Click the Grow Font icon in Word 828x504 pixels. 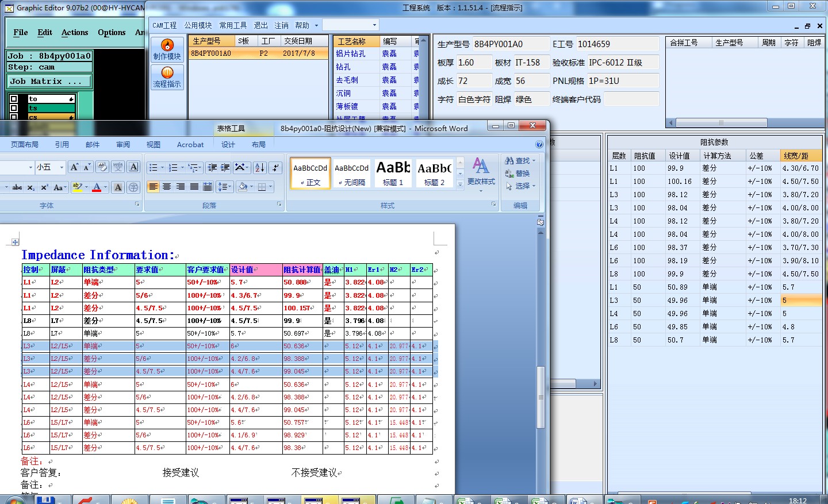click(74, 167)
